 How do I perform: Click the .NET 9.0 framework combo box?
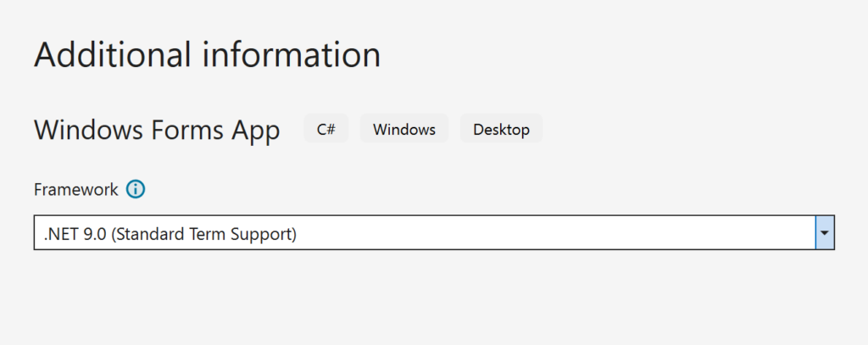tap(424, 232)
